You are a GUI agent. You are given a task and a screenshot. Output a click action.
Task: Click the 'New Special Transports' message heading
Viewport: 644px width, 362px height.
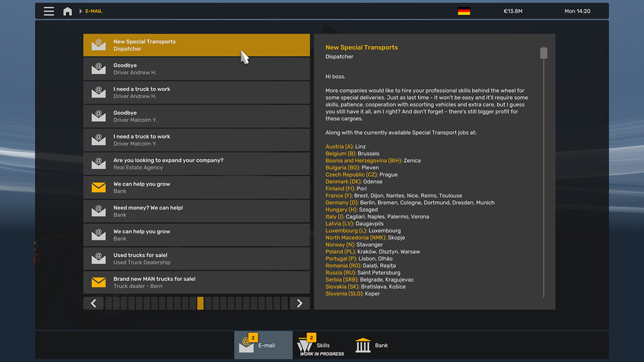362,47
